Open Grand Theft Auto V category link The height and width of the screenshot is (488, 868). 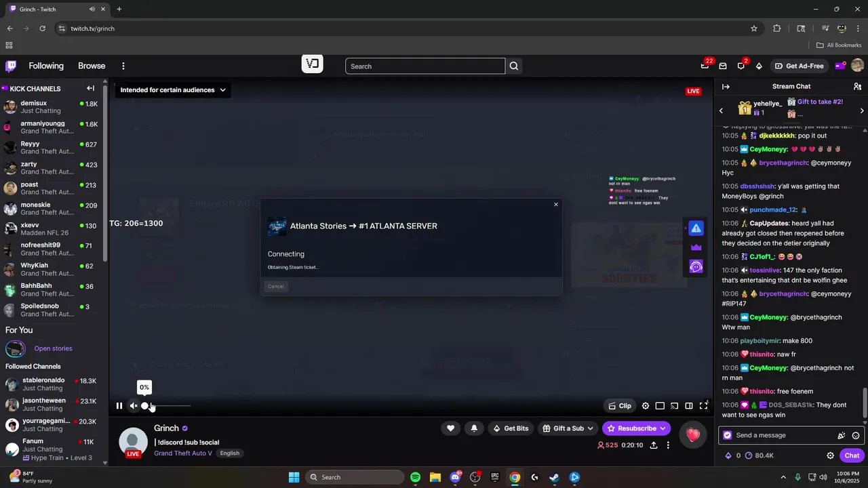pos(183,453)
